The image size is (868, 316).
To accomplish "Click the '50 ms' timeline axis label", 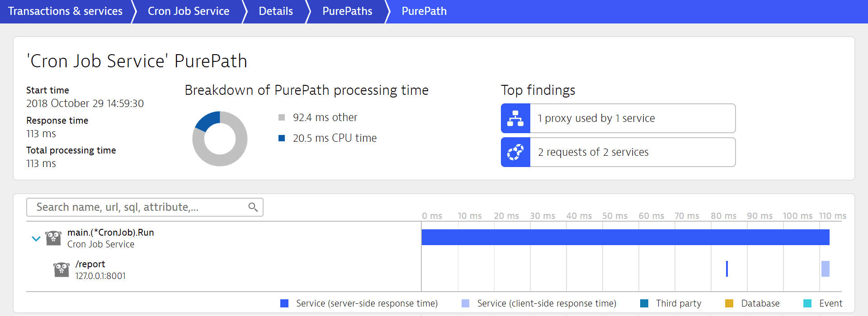I will [x=615, y=216].
